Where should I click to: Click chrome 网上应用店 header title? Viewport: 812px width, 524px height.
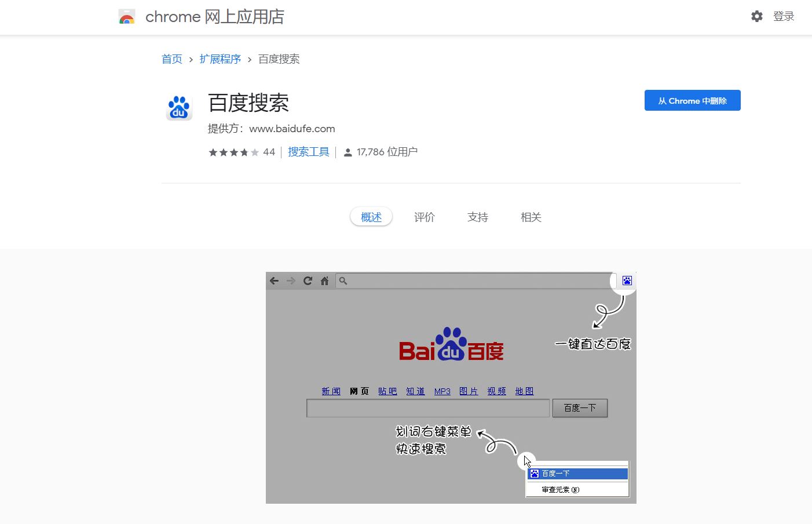point(215,17)
